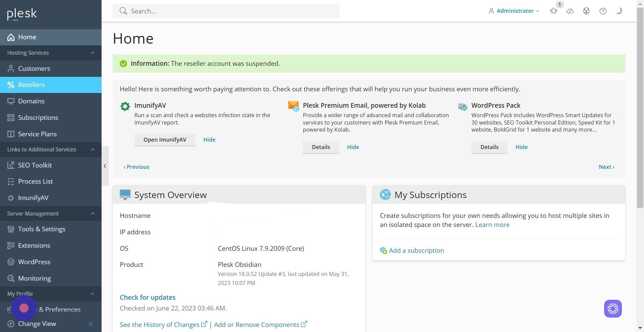The image size is (644, 332).
Task: Click the Plesk community globe icon in header
Action: coord(586,11)
